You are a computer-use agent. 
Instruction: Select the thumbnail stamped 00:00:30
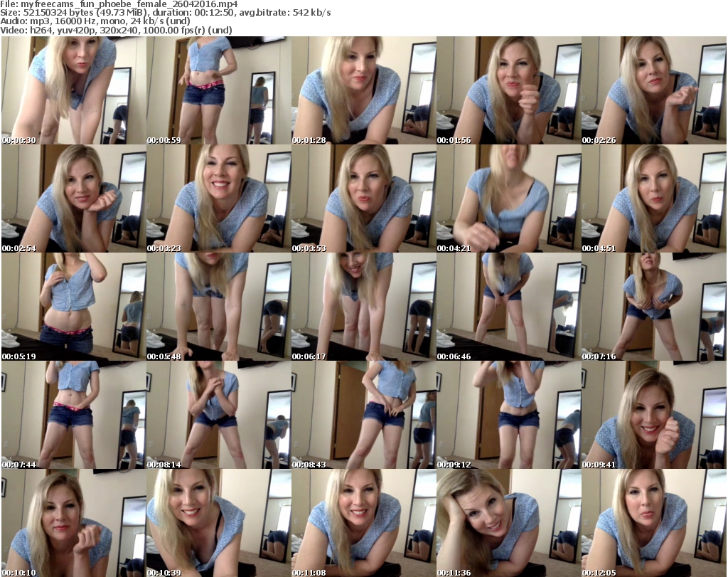coord(74,90)
